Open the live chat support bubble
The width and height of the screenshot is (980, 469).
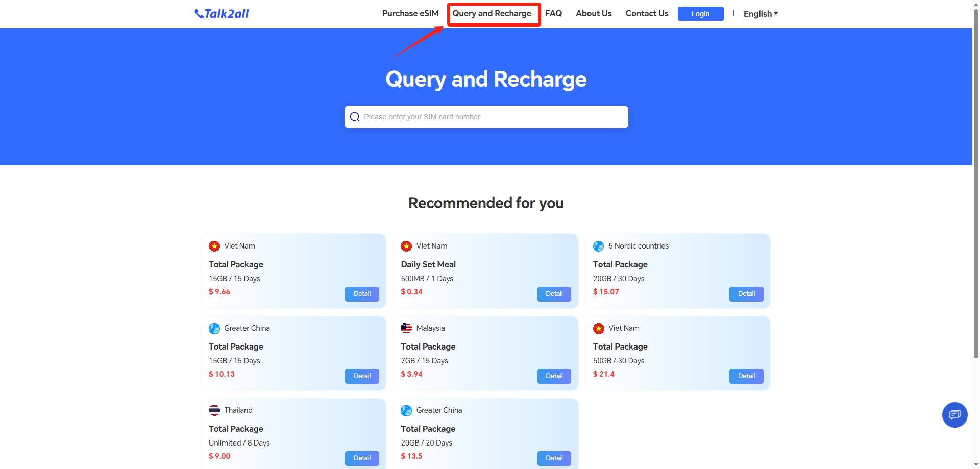[x=954, y=414]
